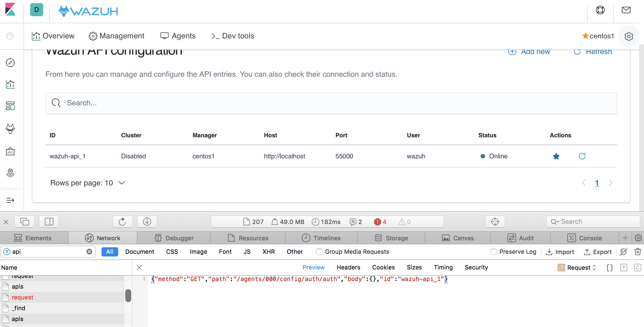Open Maps using the pin sidebar icon

10,173
